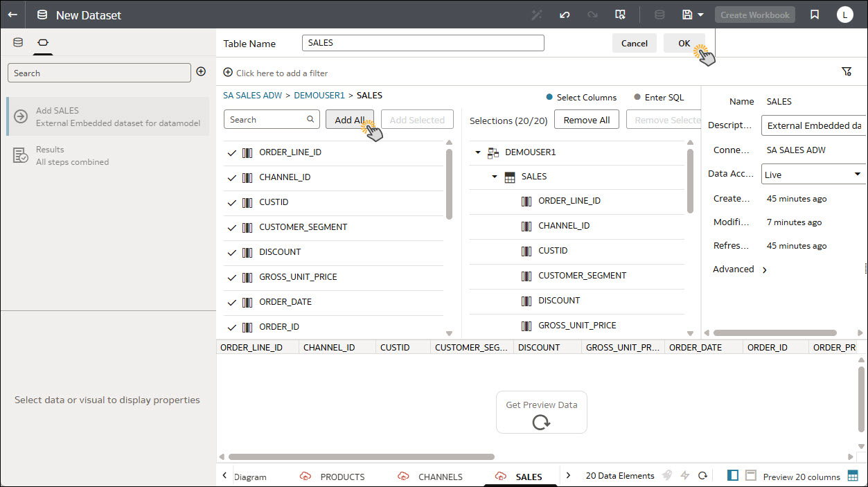Collapse the SALES table node
The image size is (868, 487).
click(x=495, y=177)
